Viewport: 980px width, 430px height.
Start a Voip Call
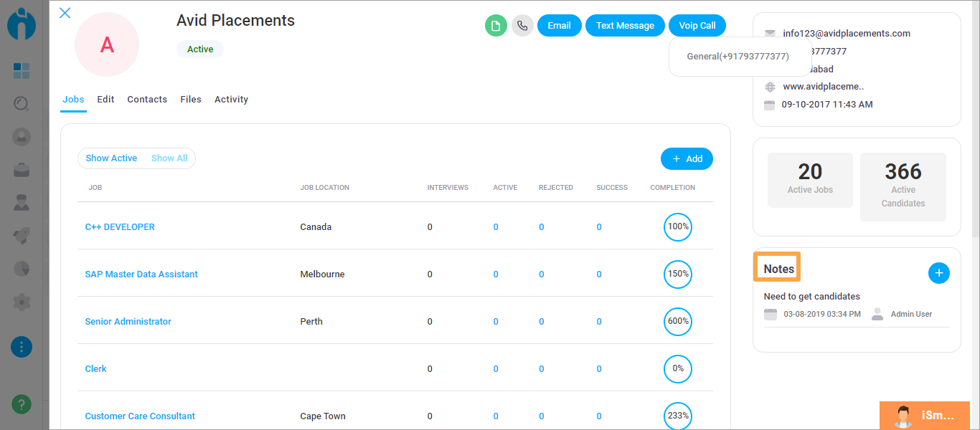pos(697,26)
